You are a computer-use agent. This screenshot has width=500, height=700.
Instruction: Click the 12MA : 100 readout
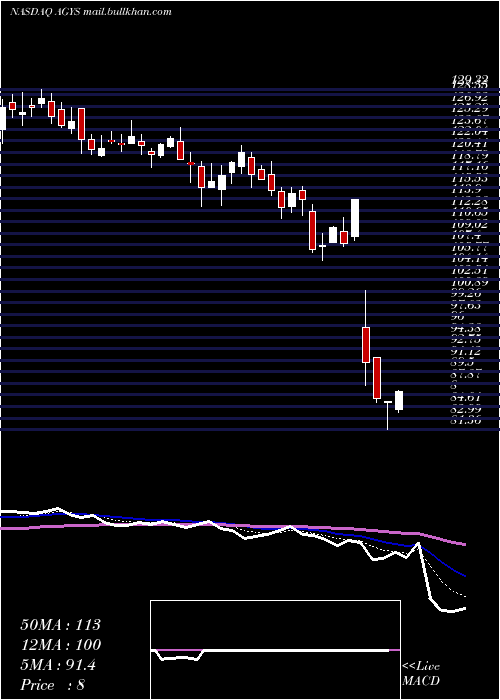point(61,645)
